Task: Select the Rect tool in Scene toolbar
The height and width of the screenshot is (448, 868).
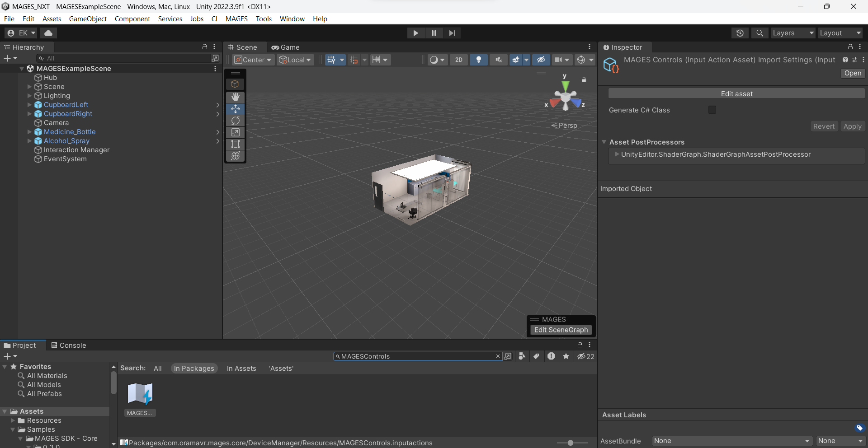Action: point(235,144)
